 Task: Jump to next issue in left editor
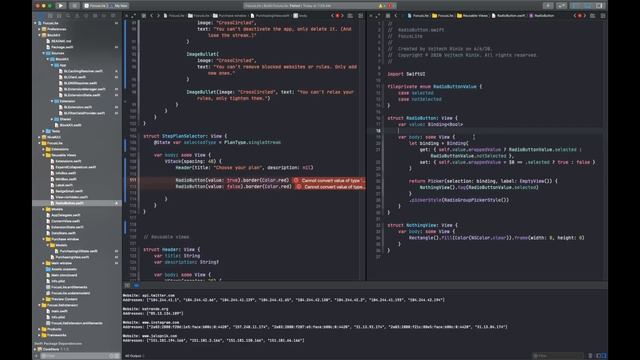click(x=342, y=16)
